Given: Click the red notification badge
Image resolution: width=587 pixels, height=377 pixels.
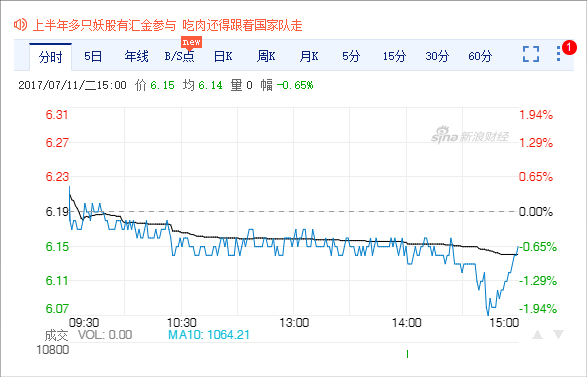Looking at the screenshot, I should (x=569, y=48).
